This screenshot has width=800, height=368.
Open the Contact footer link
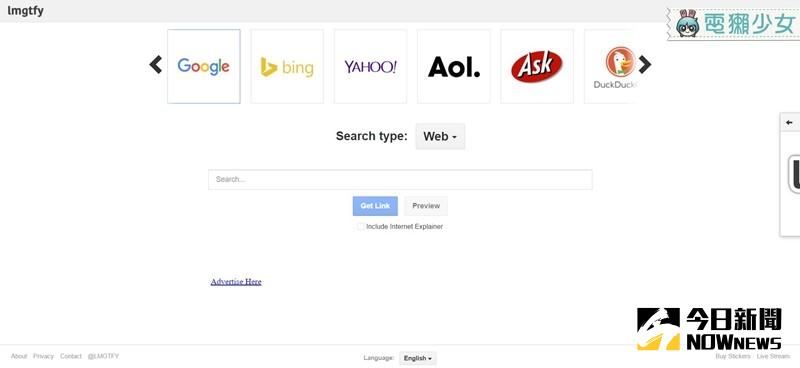(x=71, y=356)
